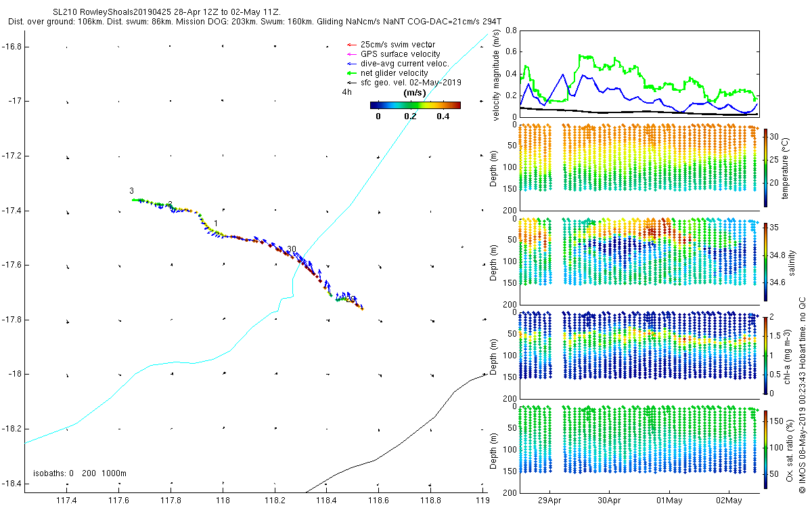Click longitude tick '119' on the map axis

click(x=482, y=501)
